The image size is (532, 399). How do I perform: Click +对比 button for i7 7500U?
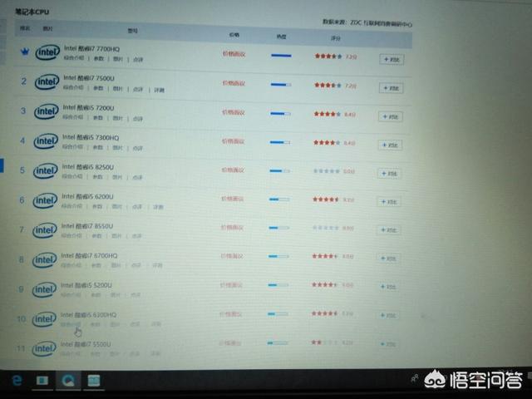[391, 88]
